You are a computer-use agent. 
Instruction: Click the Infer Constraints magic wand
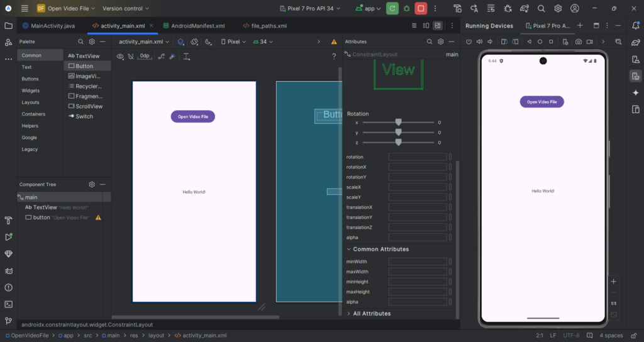click(x=172, y=56)
